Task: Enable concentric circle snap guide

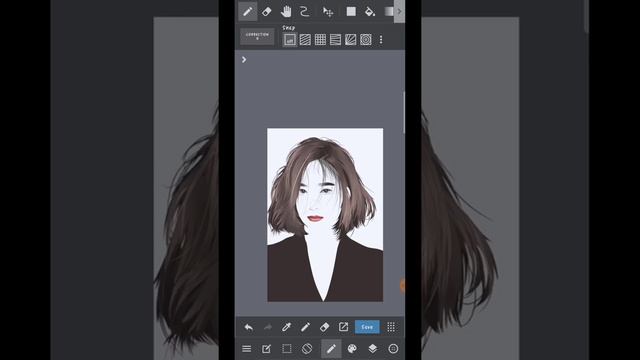Action: coord(366,40)
